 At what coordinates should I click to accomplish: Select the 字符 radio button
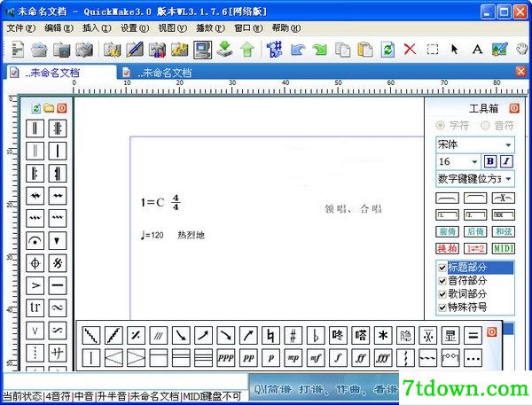pos(440,126)
